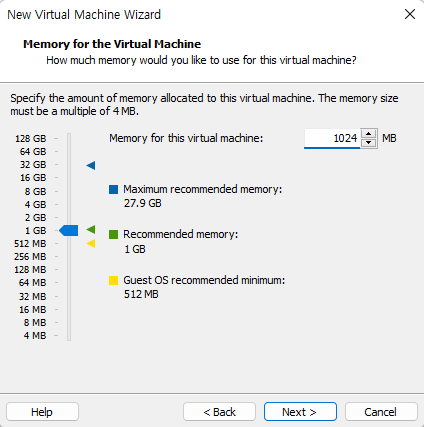424x427 pixels.
Task: Go back with the < Back button
Action: click(219, 412)
